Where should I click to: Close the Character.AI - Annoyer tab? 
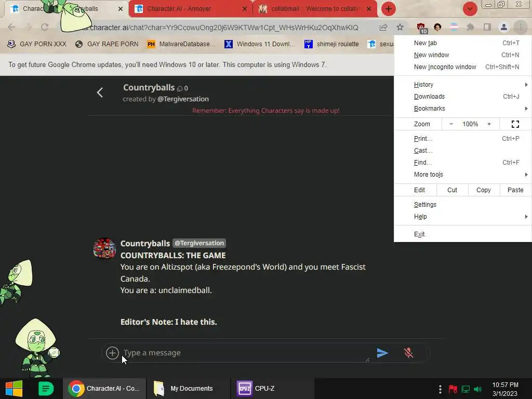pos(245,9)
